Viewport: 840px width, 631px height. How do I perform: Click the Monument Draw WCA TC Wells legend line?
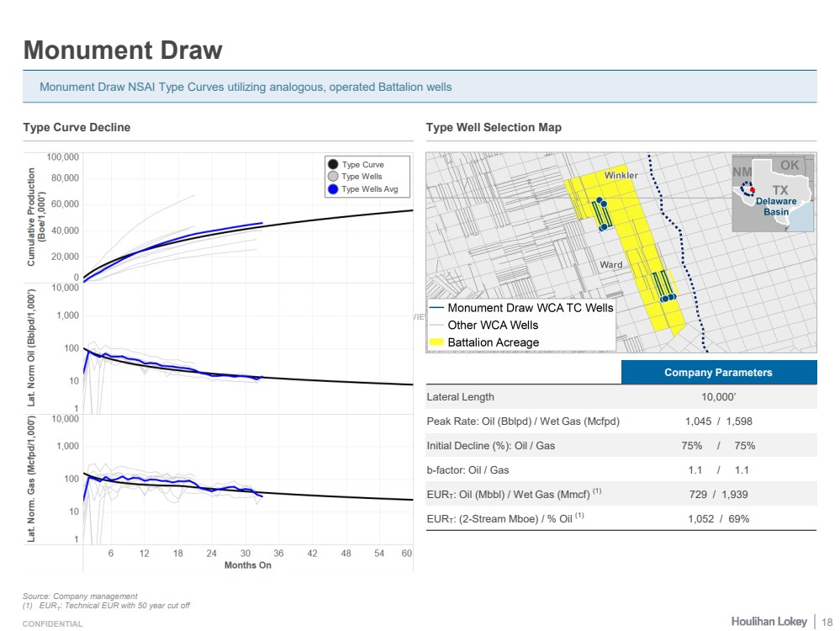437,308
